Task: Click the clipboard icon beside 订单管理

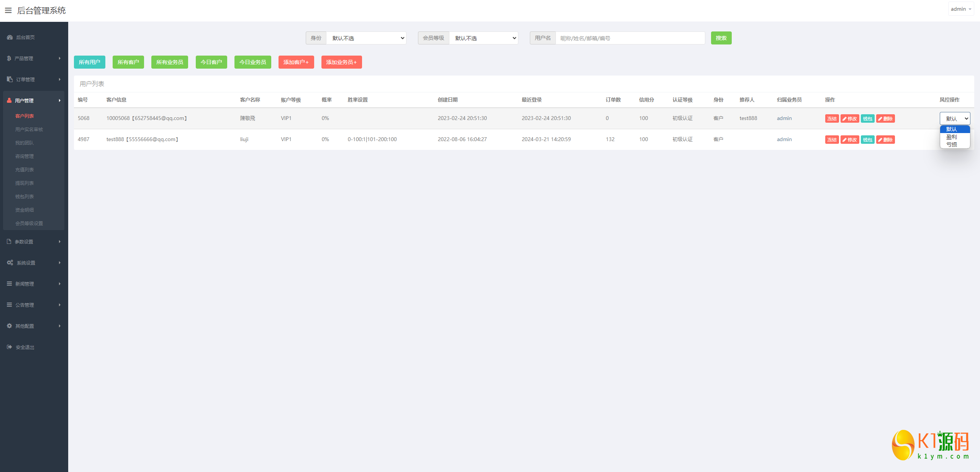Action: click(10, 79)
